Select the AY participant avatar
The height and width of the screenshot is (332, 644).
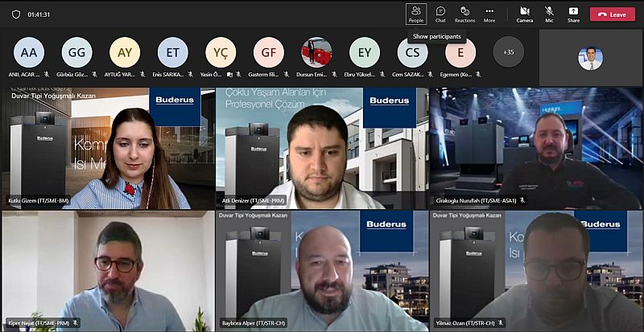(x=125, y=52)
